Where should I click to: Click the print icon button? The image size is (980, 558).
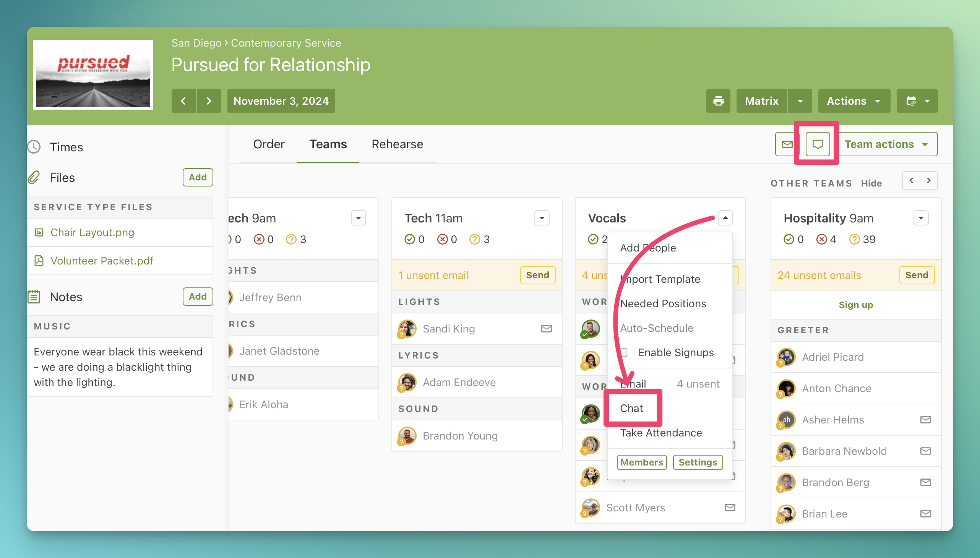[x=718, y=101]
